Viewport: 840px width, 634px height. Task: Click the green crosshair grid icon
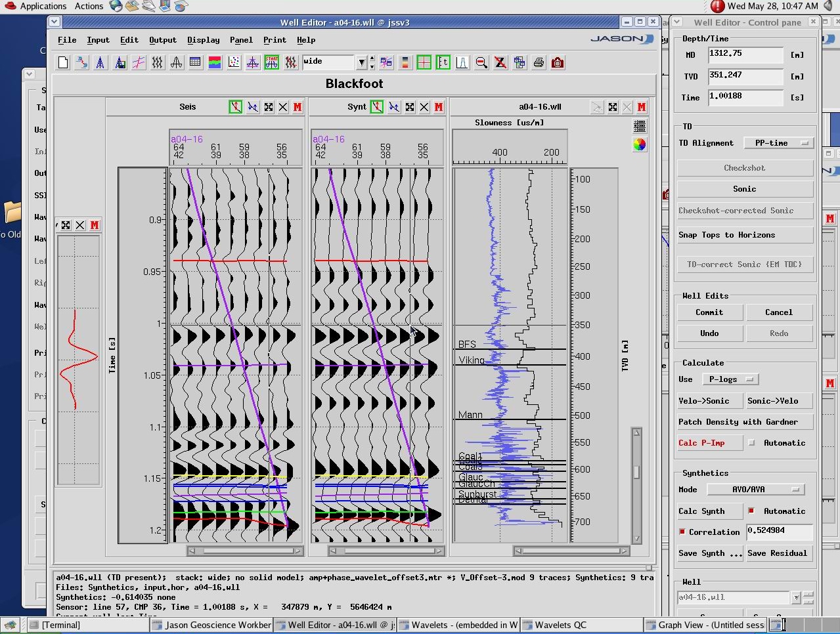[x=424, y=62]
